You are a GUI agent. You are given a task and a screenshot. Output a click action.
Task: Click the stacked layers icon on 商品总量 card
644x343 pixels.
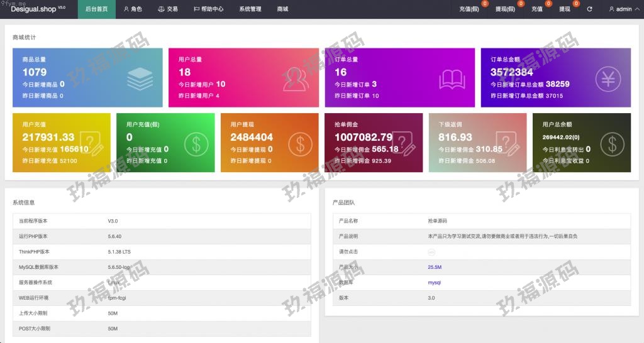tap(140, 79)
